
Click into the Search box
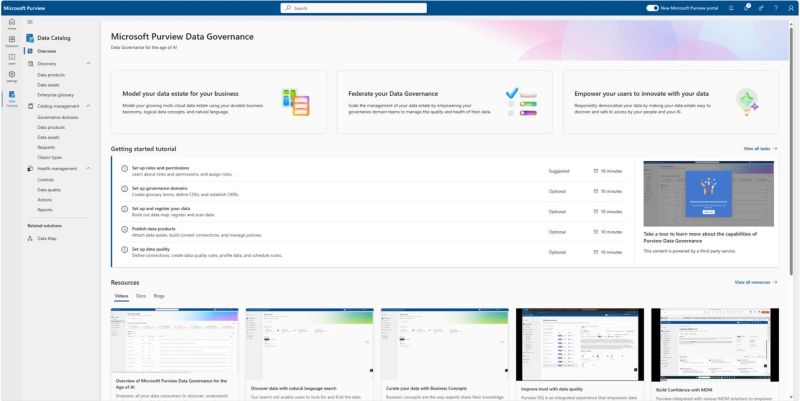coord(354,8)
